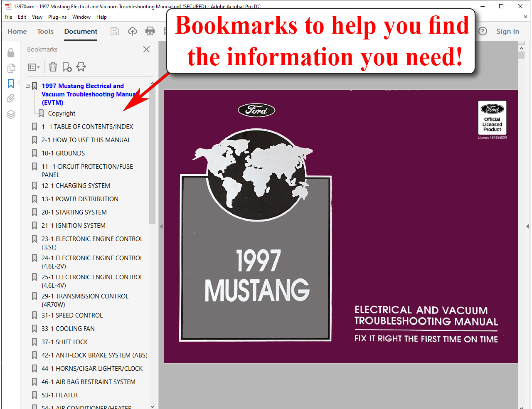Go to 12-1 CHARGING SYSTEM bookmark
The height and width of the screenshot is (409, 532).
click(x=76, y=186)
